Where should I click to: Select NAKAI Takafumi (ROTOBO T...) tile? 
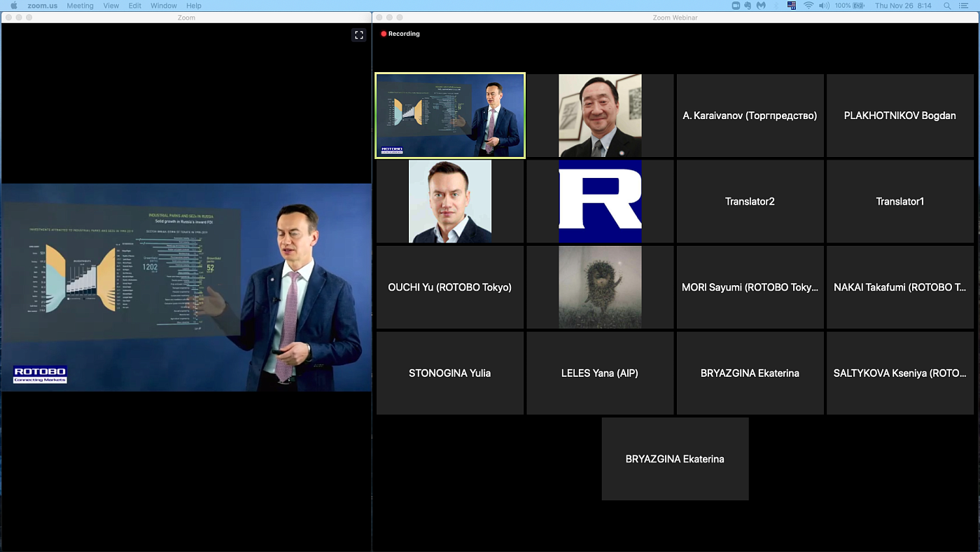point(900,287)
